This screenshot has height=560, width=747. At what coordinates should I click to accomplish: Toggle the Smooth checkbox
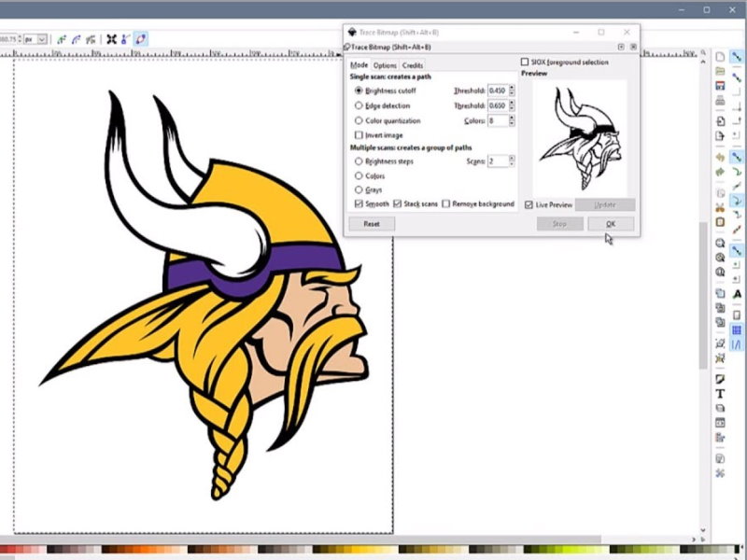coord(359,203)
